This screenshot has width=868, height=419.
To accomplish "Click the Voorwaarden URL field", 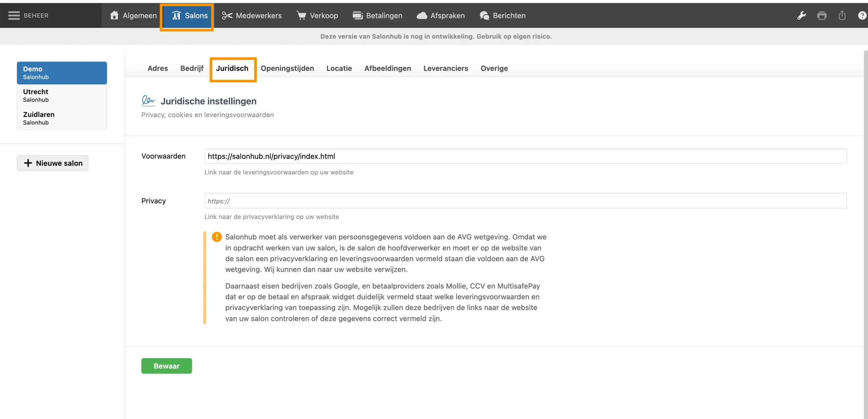I will [x=525, y=156].
